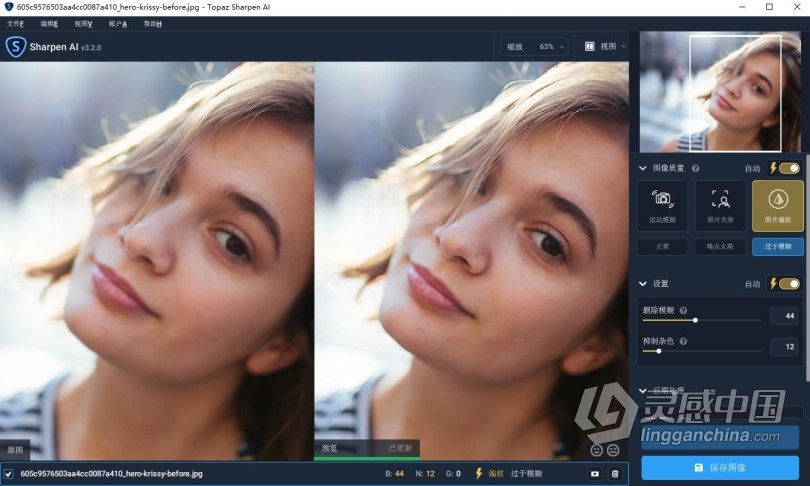Image resolution: width=810 pixels, height=486 pixels.
Task: Click the 删除模糊 value field showing 44
Action: coord(784,316)
